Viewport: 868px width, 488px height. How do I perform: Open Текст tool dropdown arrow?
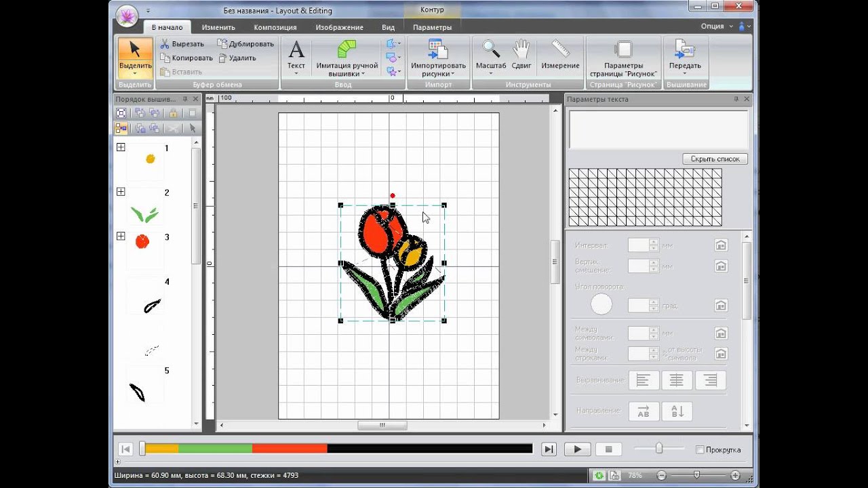point(296,74)
